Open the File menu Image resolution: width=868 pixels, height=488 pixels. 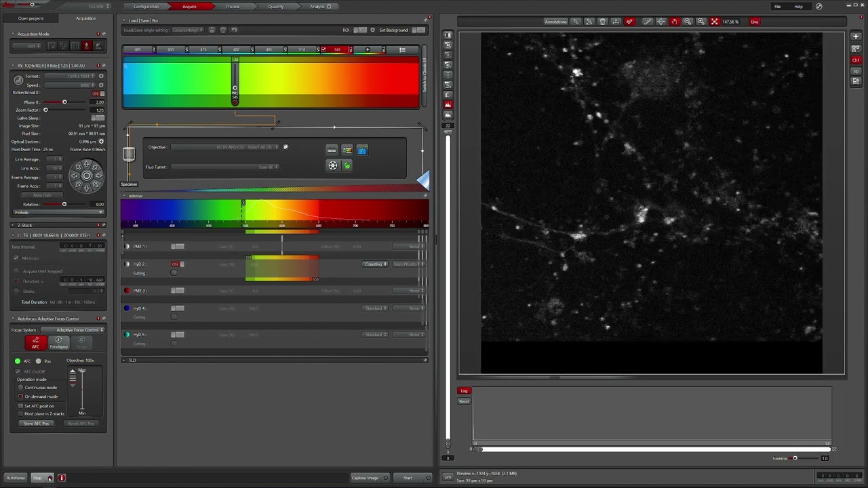[x=778, y=7]
